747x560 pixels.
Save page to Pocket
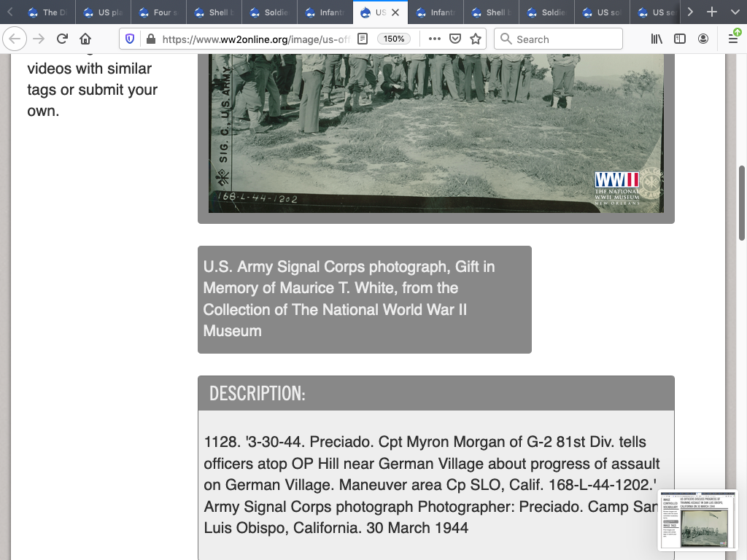[x=454, y=39]
